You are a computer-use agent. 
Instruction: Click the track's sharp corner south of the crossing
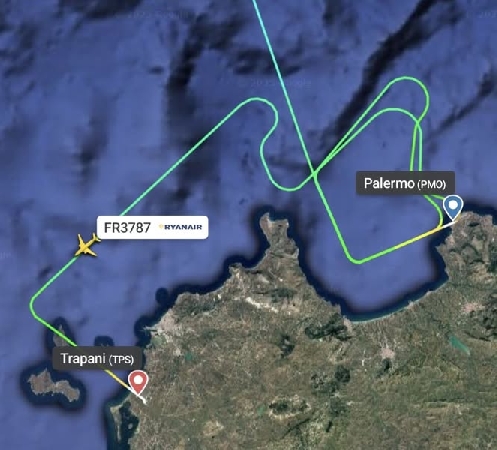tap(354, 260)
